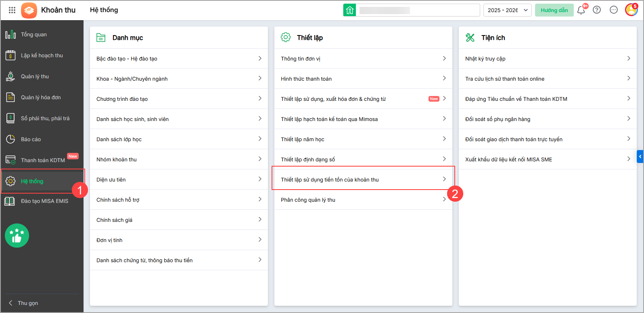The width and height of the screenshot is (644, 313).
Task: Open the help question mark icon
Action: [597, 10]
